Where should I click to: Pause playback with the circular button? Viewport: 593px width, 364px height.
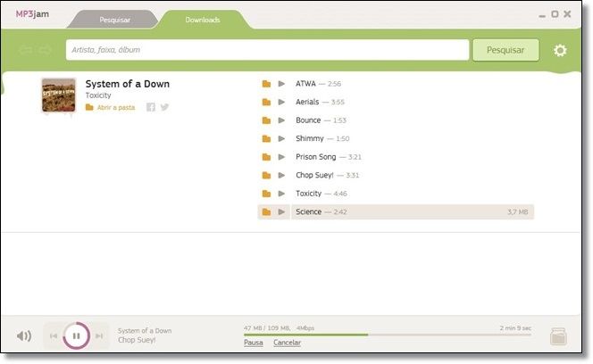77,335
